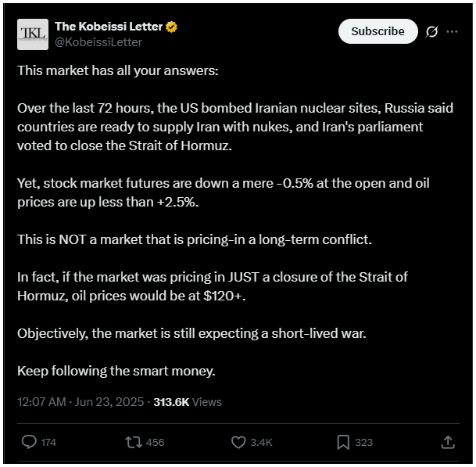Click the 3.4K likes count

point(261,443)
